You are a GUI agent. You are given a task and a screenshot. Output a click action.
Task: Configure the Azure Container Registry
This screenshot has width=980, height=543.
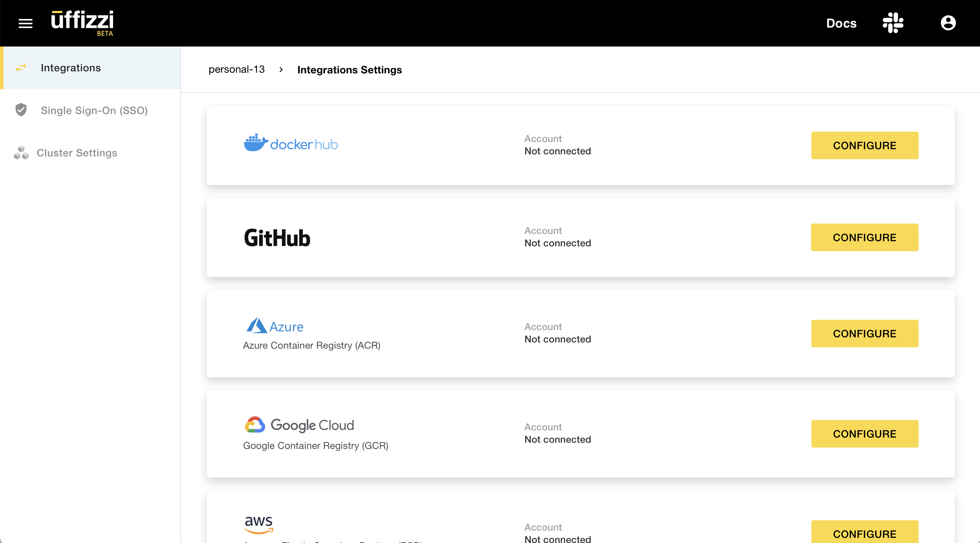864,334
